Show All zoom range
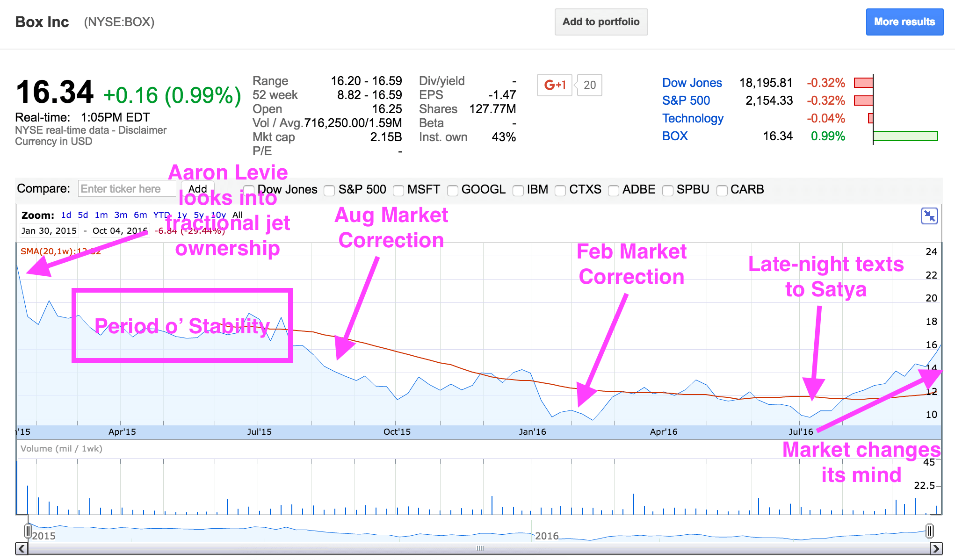 tap(238, 215)
